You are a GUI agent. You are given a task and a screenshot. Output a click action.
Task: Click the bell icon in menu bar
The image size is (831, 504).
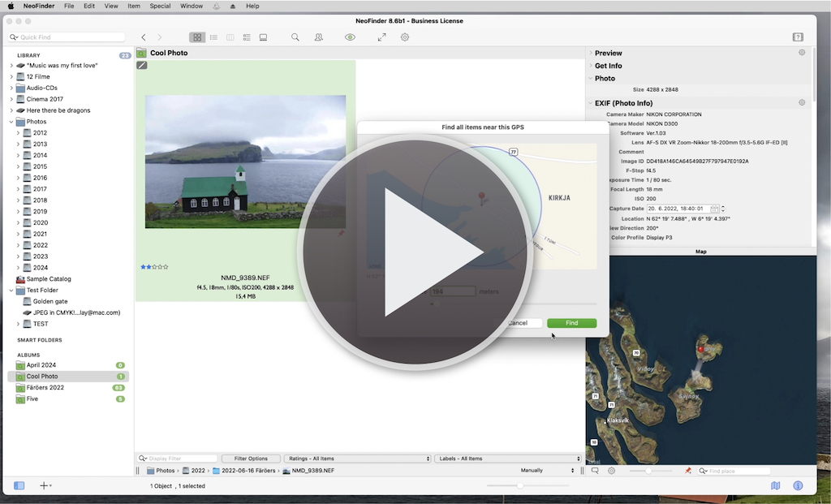[x=216, y=6]
